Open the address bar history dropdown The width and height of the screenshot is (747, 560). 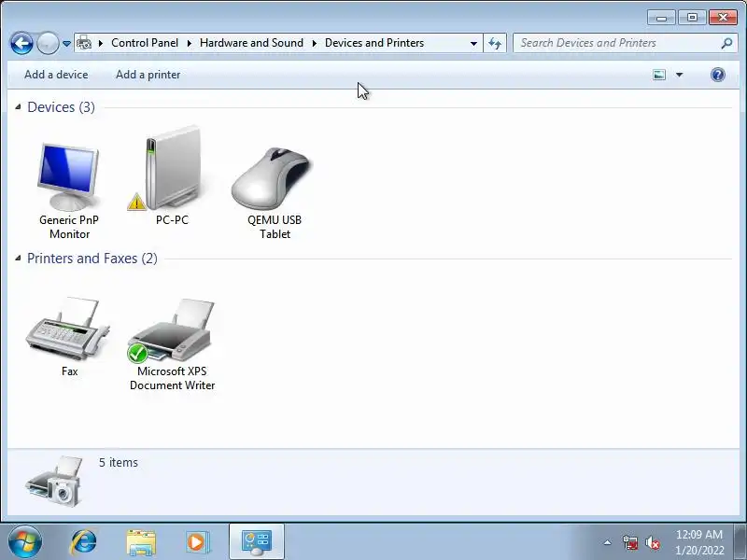[473, 43]
